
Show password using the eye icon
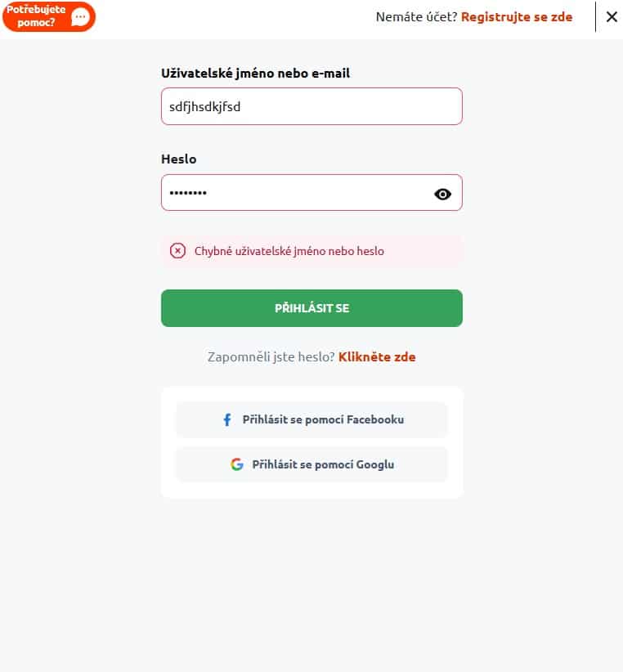click(x=442, y=194)
